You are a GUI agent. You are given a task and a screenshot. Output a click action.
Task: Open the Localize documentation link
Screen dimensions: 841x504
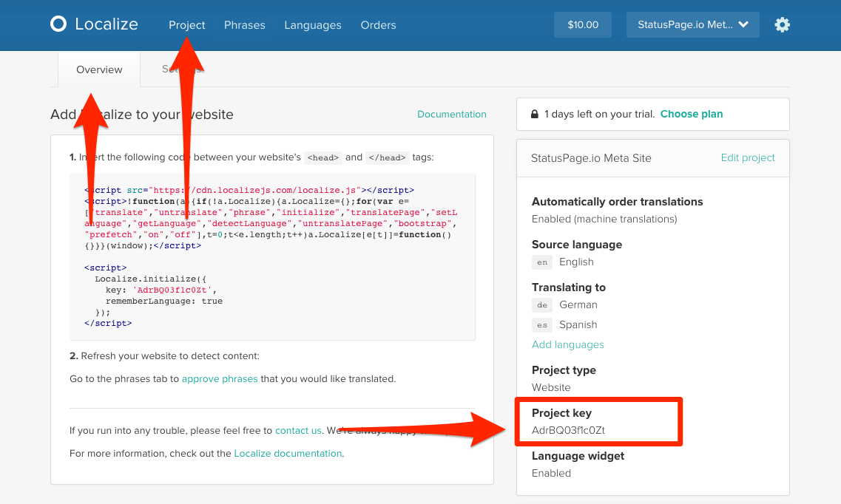click(x=288, y=453)
